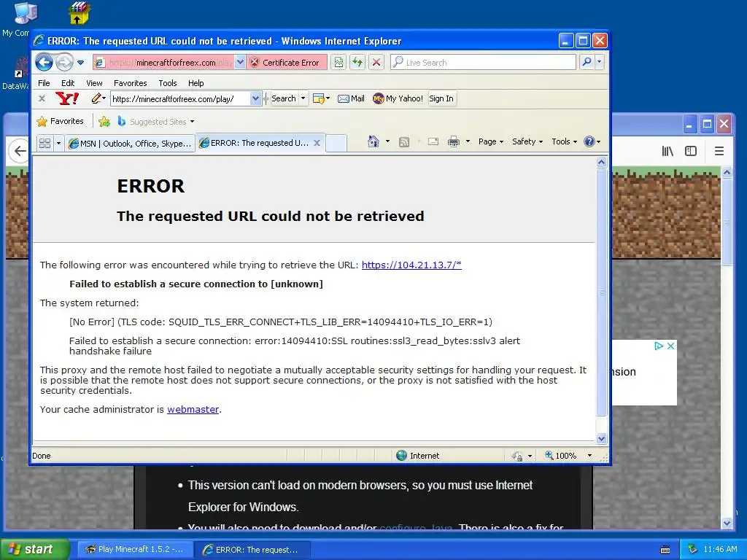The width and height of the screenshot is (747, 560).
Task: Switch to the MSN Outlook tab
Action: 130,144
